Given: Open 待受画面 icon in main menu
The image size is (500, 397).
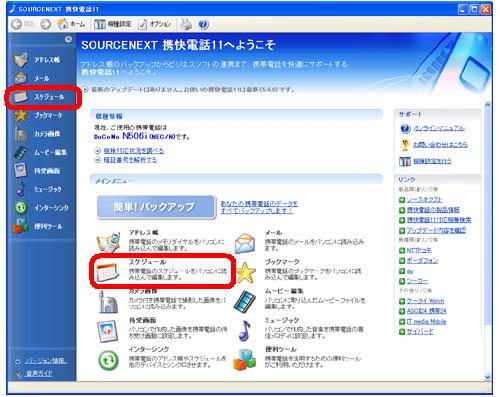Looking at the screenshot, I should point(107,331).
